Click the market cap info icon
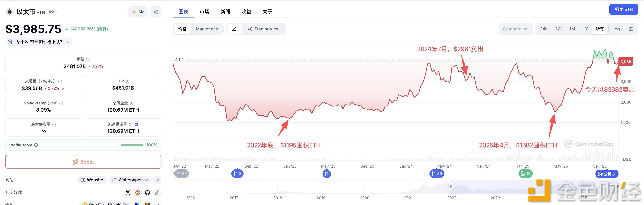This screenshot has height=205, width=644. tap(88, 59)
